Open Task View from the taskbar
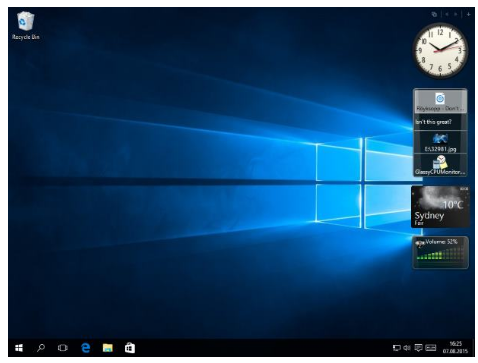The height and width of the screenshot is (363, 478). [x=63, y=348]
